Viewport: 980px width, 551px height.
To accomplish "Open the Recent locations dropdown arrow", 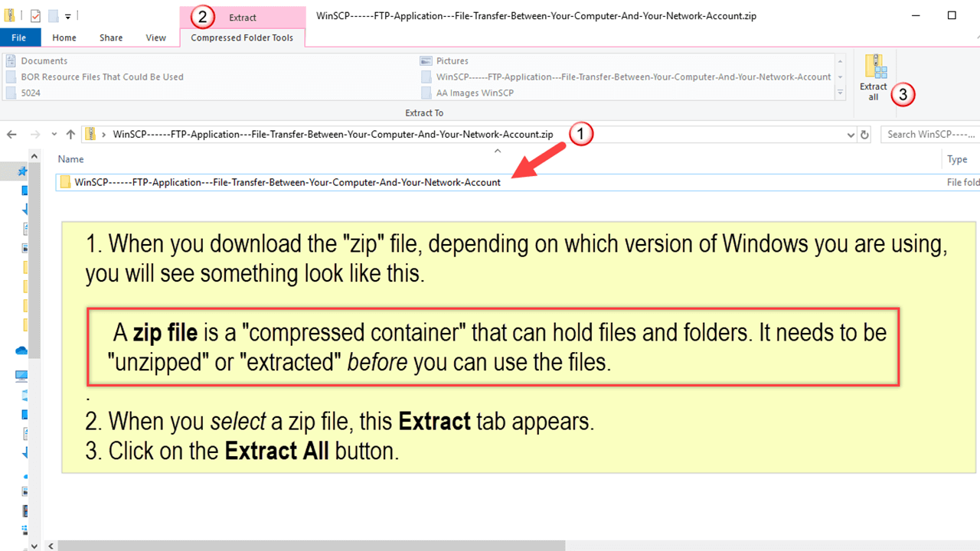I will tap(54, 135).
